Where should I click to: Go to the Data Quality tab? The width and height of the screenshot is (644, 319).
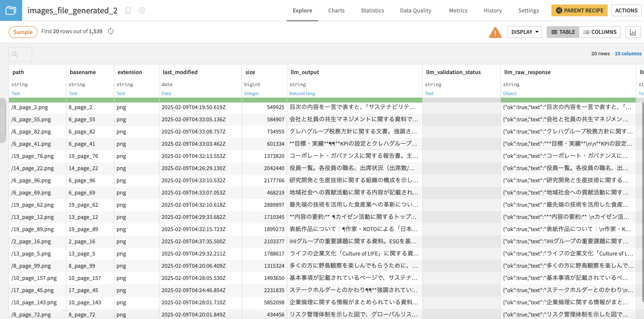click(x=415, y=11)
